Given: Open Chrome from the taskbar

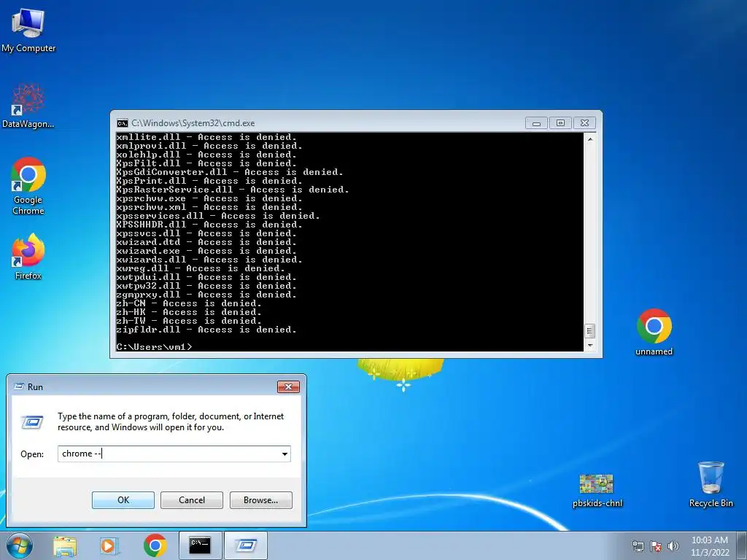Looking at the screenshot, I should point(155,545).
